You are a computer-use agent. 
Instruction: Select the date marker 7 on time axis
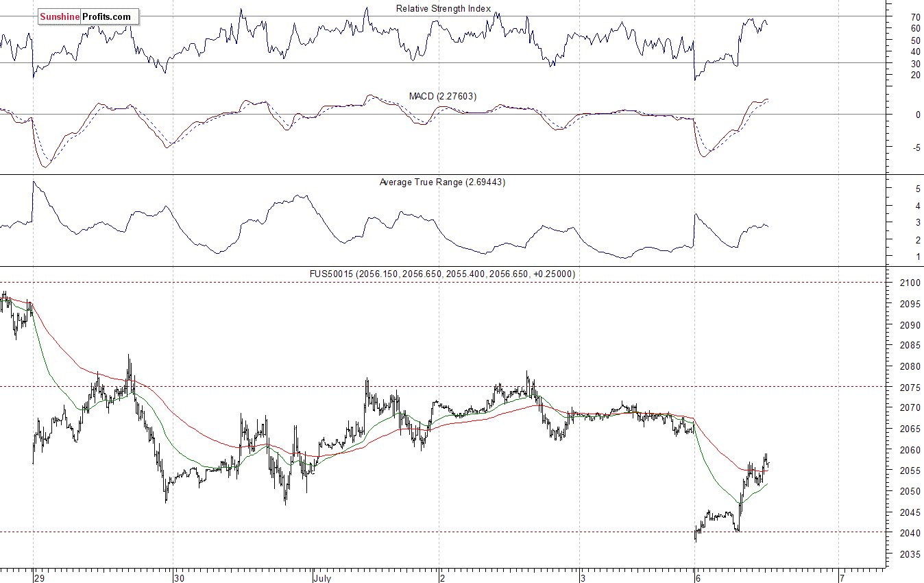pyautogui.click(x=844, y=578)
